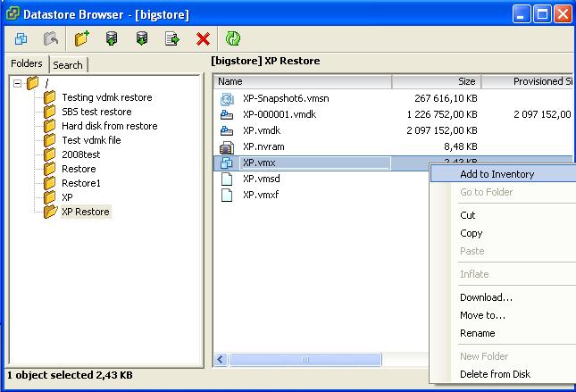The image size is (576, 392).
Task: Select the file name XP.nvram
Action: coord(263,146)
